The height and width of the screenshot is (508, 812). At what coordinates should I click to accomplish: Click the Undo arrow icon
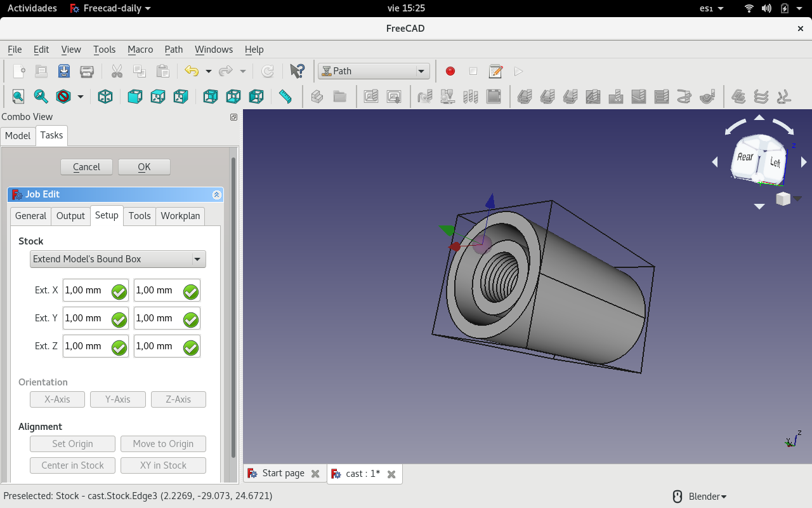[x=191, y=71]
